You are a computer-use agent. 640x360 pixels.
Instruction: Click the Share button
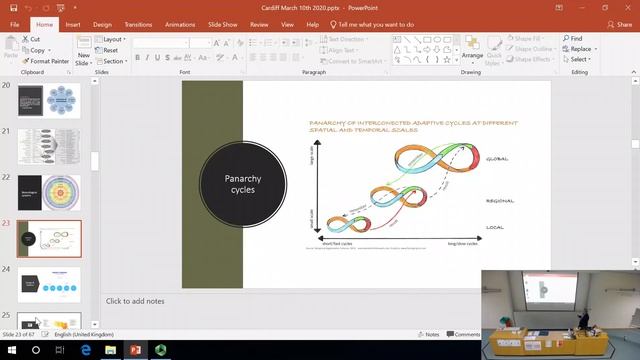[620, 24]
